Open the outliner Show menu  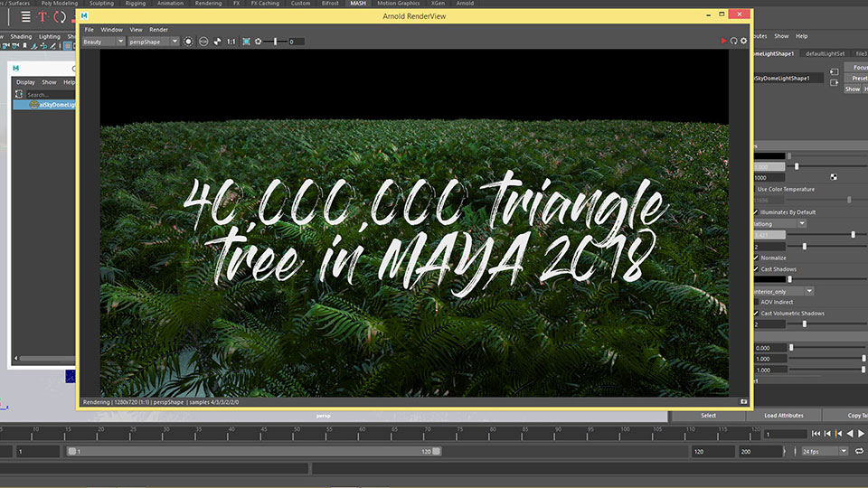49,82
